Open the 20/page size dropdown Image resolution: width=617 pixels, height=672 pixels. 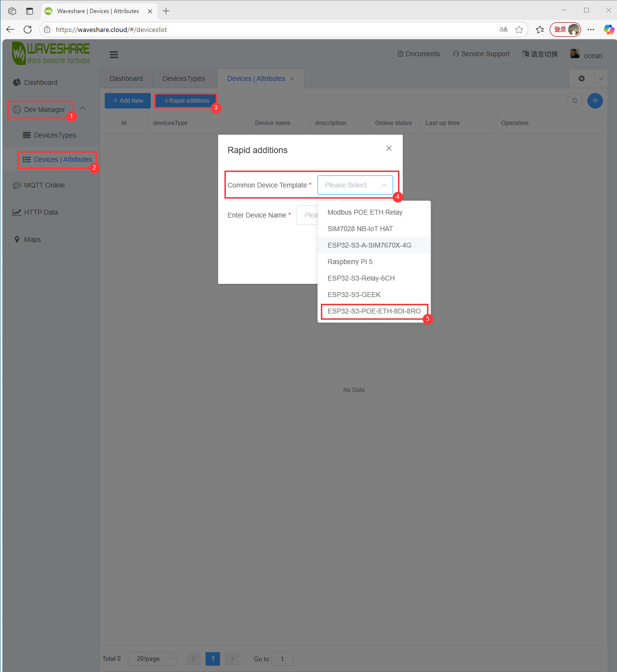pos(152,659)
